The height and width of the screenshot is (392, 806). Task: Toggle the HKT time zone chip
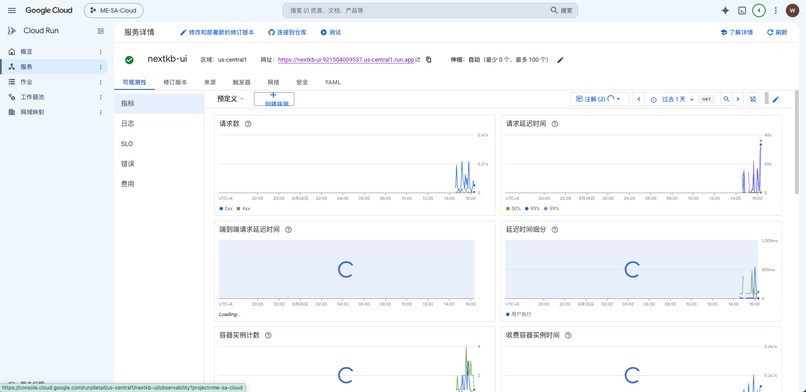point(706,99)
